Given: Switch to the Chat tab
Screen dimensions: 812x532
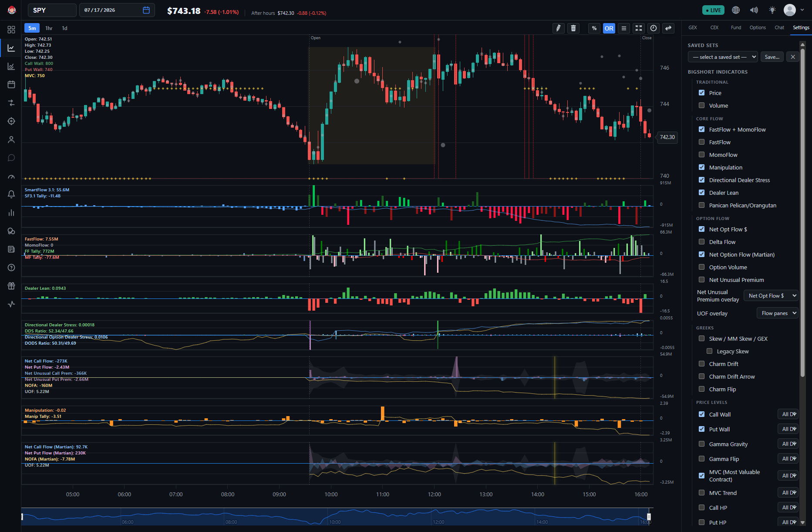Looking at the screenshot, I should coord(779,27).
